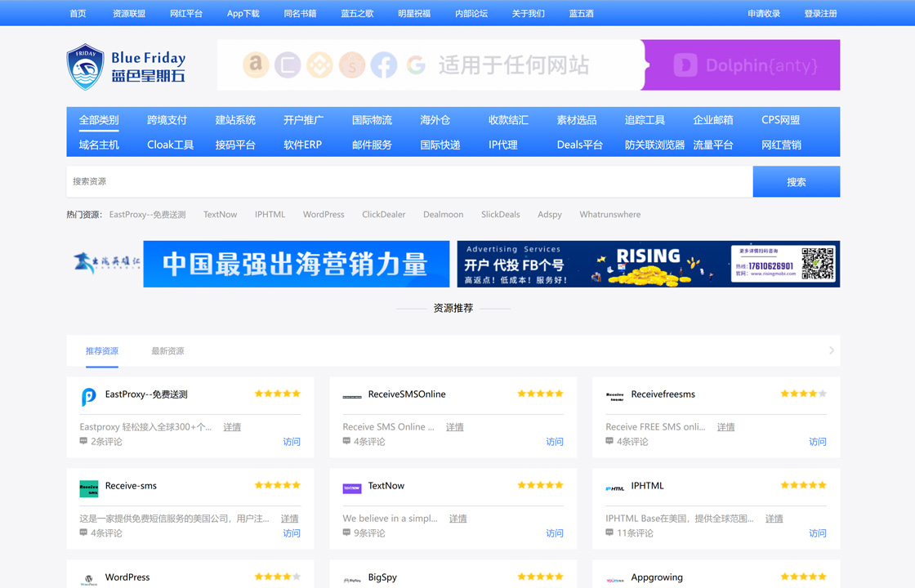This screenshot has width=915, height=588.
Task: Click the Blue Friday shield logo
Action: [85, 67]
